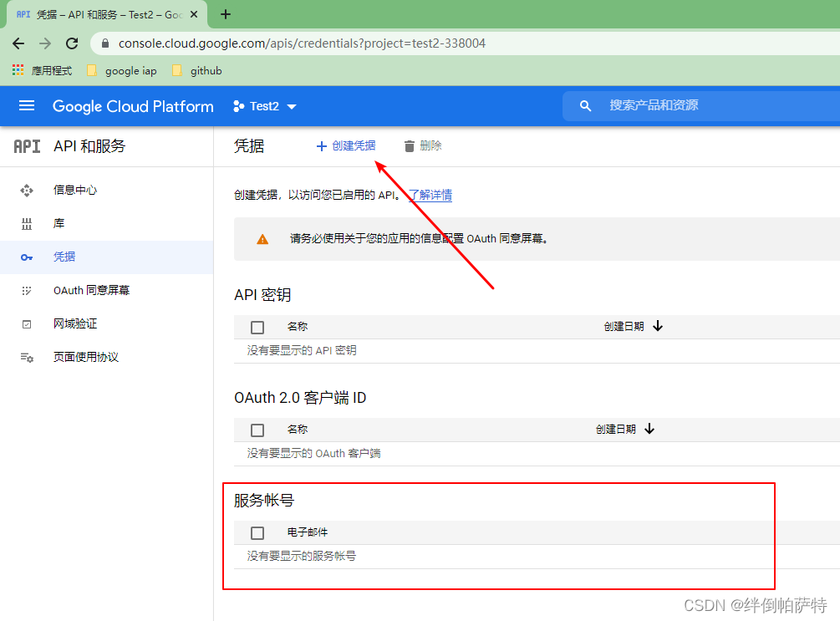Click the OAuth 同意屏幕 dotted icon
Image resolution: width=840 pixels, height=621 pixels.
point(27,291)
